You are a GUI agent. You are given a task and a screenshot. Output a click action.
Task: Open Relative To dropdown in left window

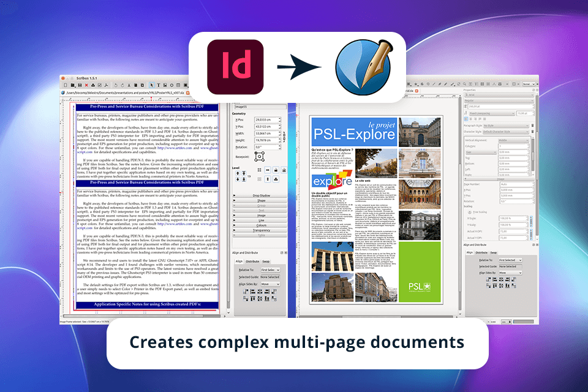(270, 270)
